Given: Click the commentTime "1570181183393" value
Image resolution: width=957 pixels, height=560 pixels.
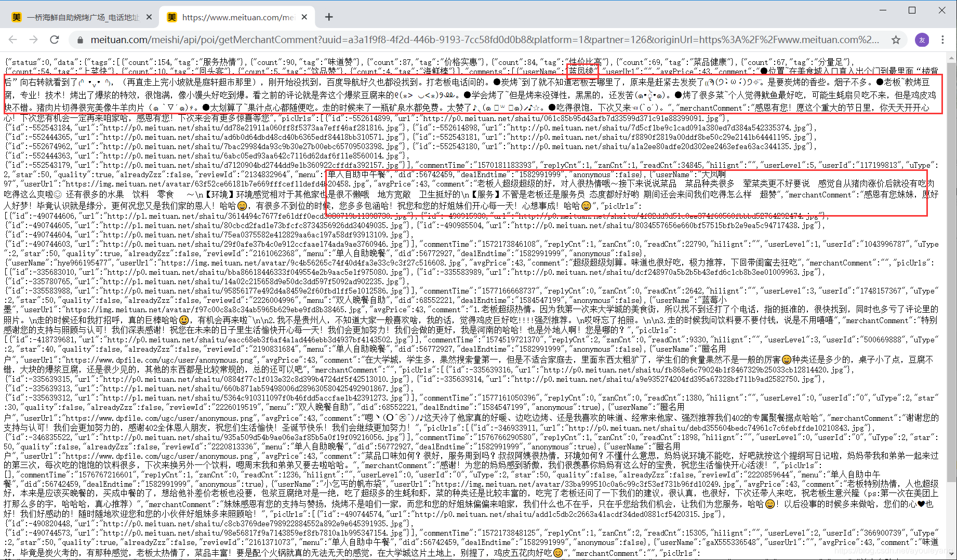Looking at the screenshot, I should [x=505, y=165].
